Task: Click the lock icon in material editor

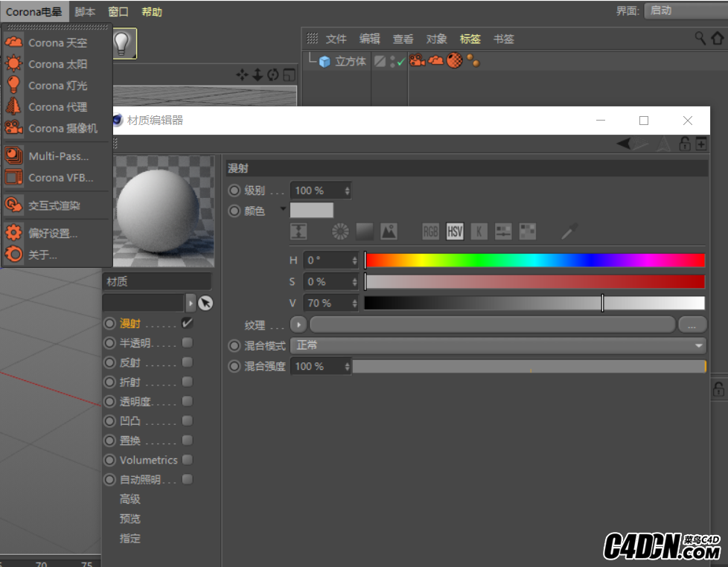Action: pos(685,144)
